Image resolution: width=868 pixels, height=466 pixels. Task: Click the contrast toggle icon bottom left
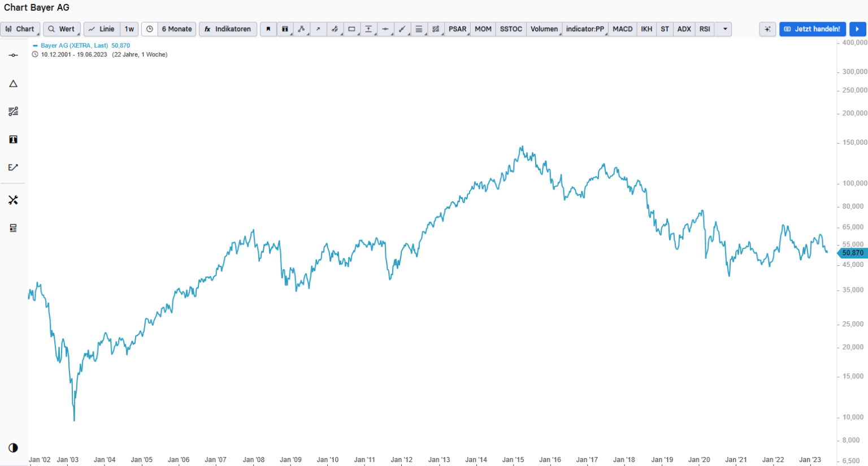(12, 448)
